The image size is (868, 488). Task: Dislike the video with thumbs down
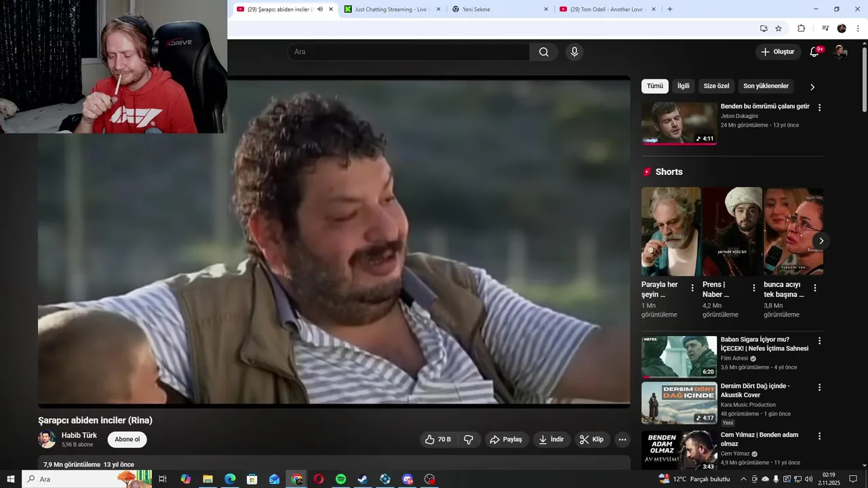pyautogui.click(x=469, y=439)
